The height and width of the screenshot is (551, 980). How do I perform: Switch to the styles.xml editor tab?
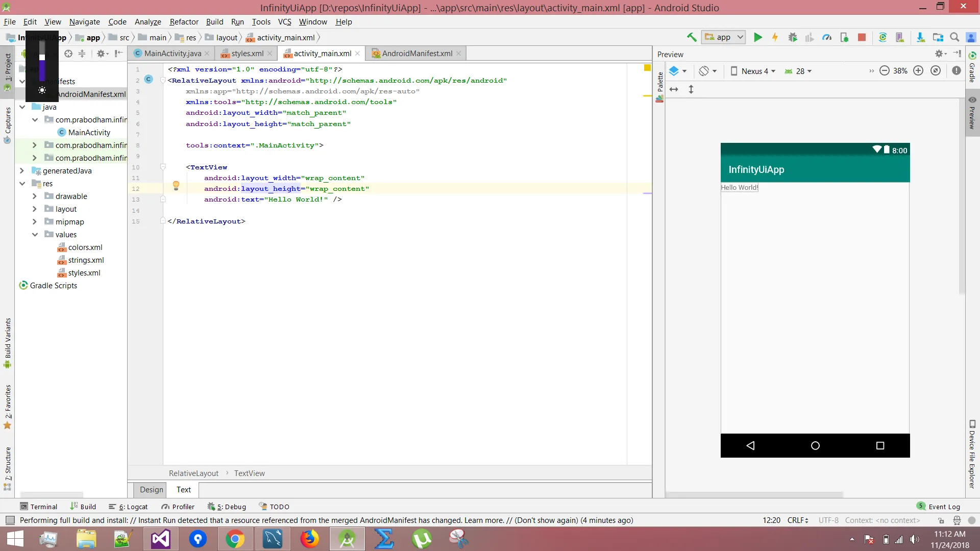(247, 54)
